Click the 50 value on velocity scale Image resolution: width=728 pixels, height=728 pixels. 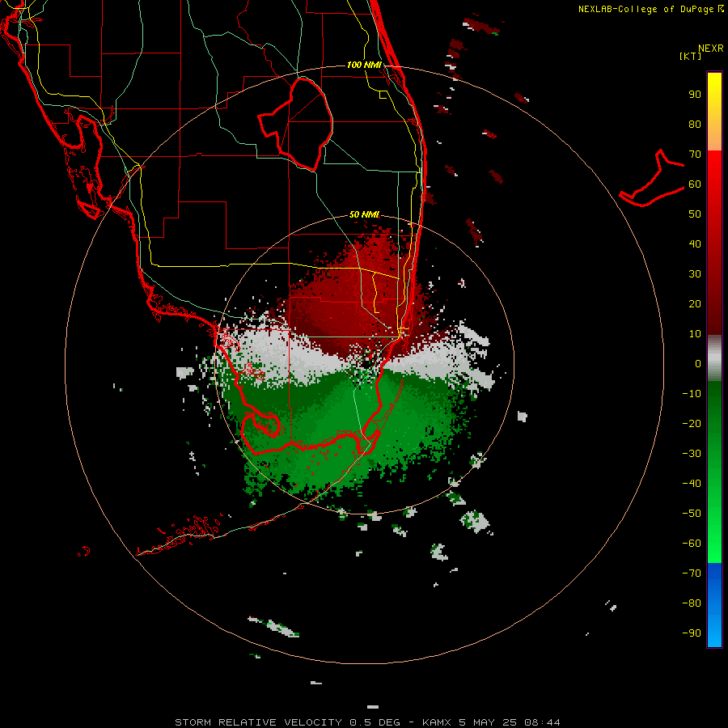click(695, 214)
